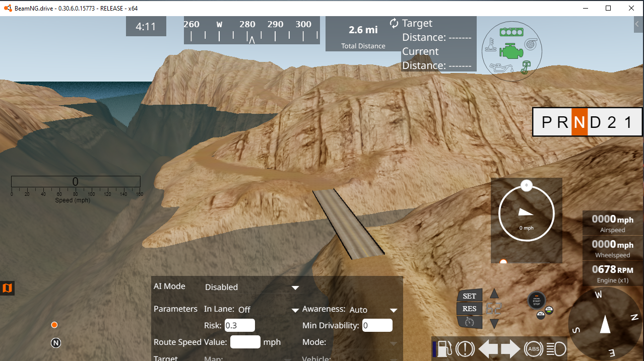
Task: Toggle the H2 mode button
Action: click(541, 314)
